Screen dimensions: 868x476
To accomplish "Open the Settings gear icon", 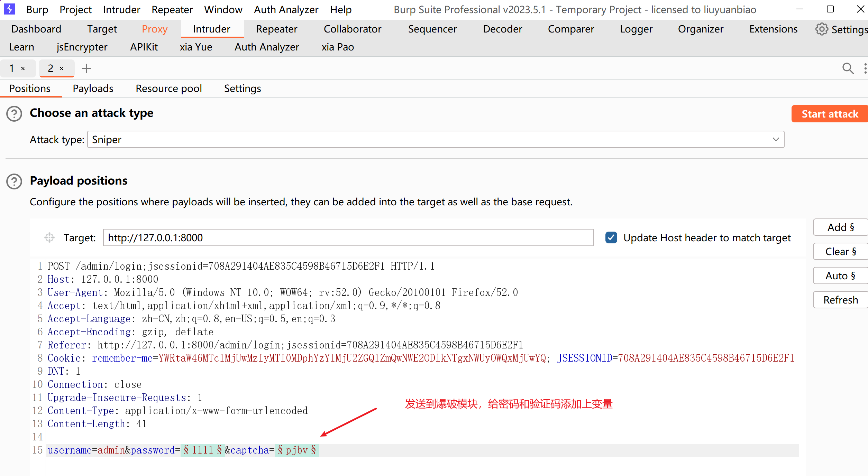I will [x=822, y=29].
